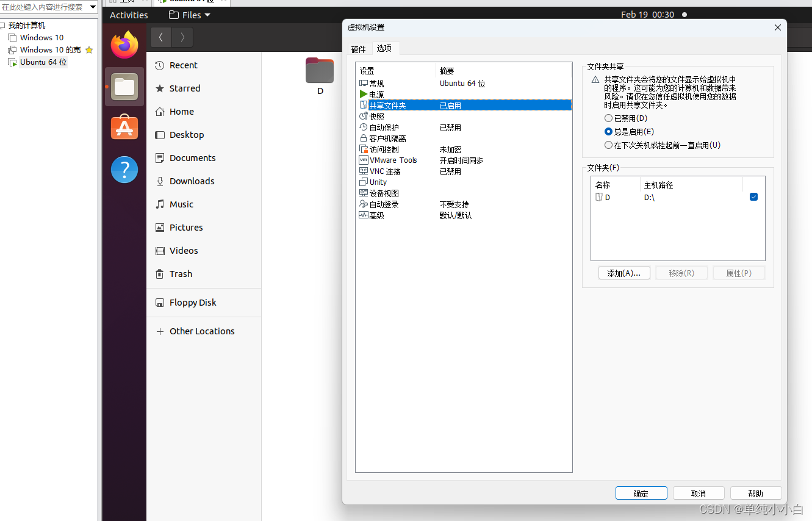Open Home in Files sidebar

[204, 112]
